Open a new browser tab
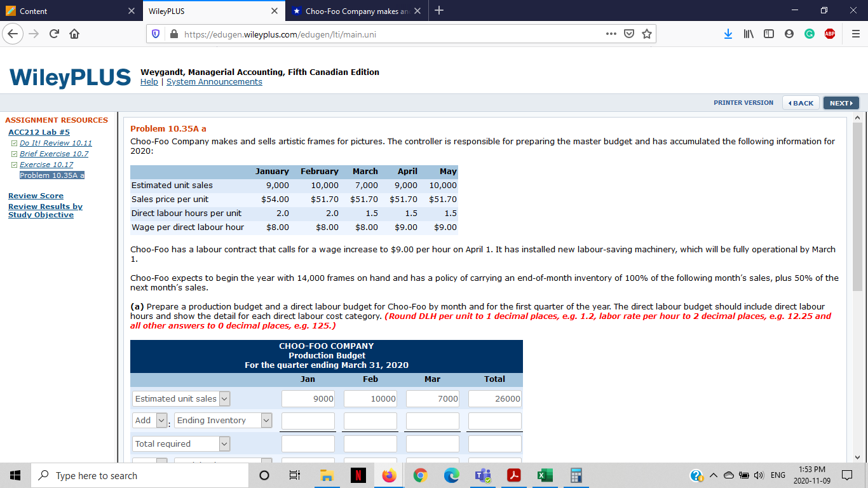The image size is (868, 488). pos(439,11)
